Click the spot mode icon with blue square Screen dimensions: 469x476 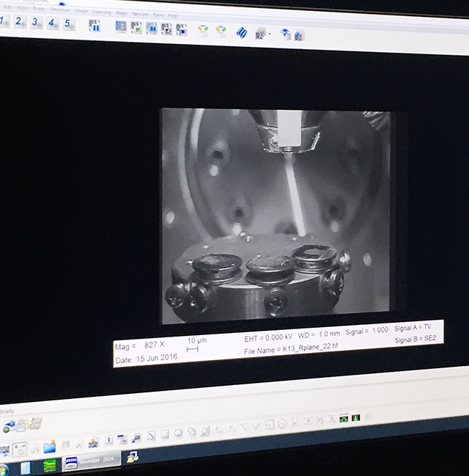[182, 30]
